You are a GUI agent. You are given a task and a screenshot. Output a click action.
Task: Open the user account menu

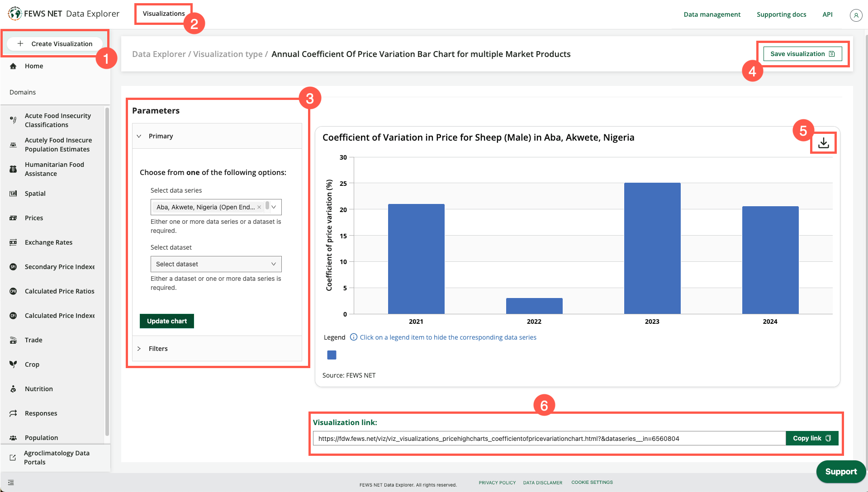coord(856,15)
